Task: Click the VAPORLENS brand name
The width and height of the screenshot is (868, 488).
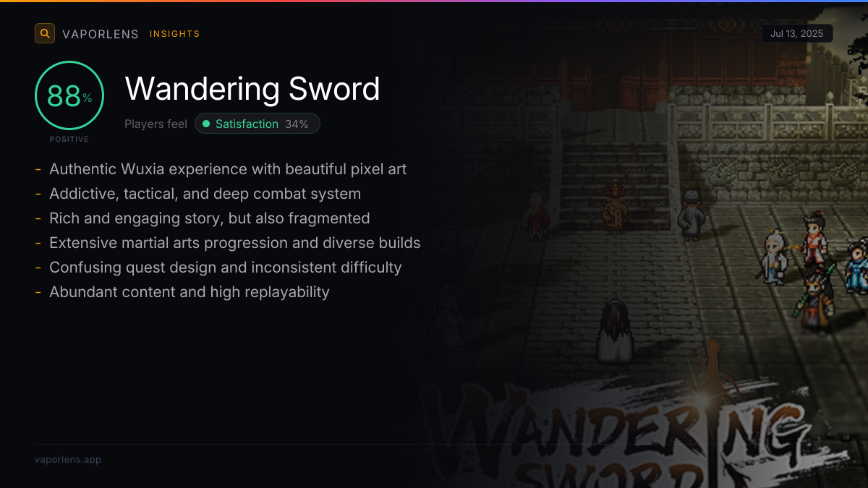Action: point(101,34)
